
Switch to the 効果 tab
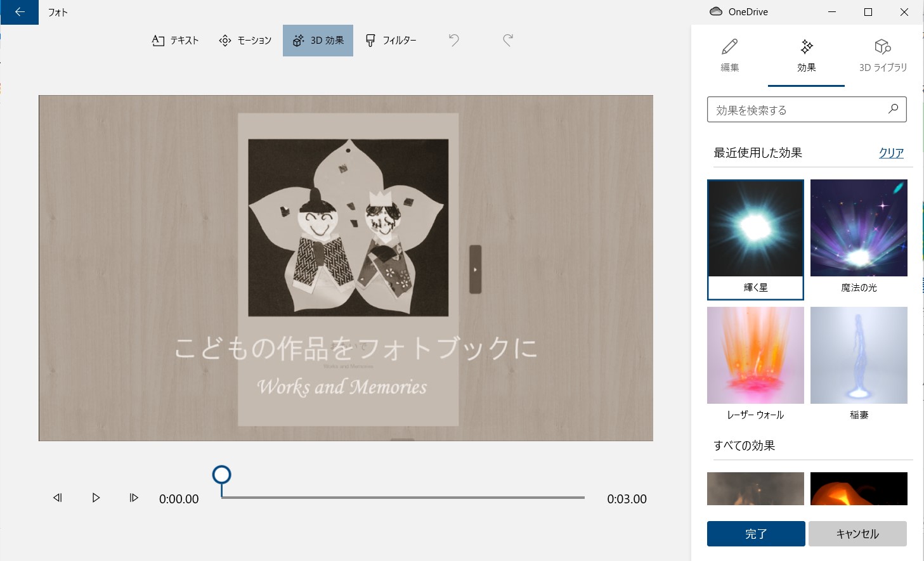click(x=806, y=55)
